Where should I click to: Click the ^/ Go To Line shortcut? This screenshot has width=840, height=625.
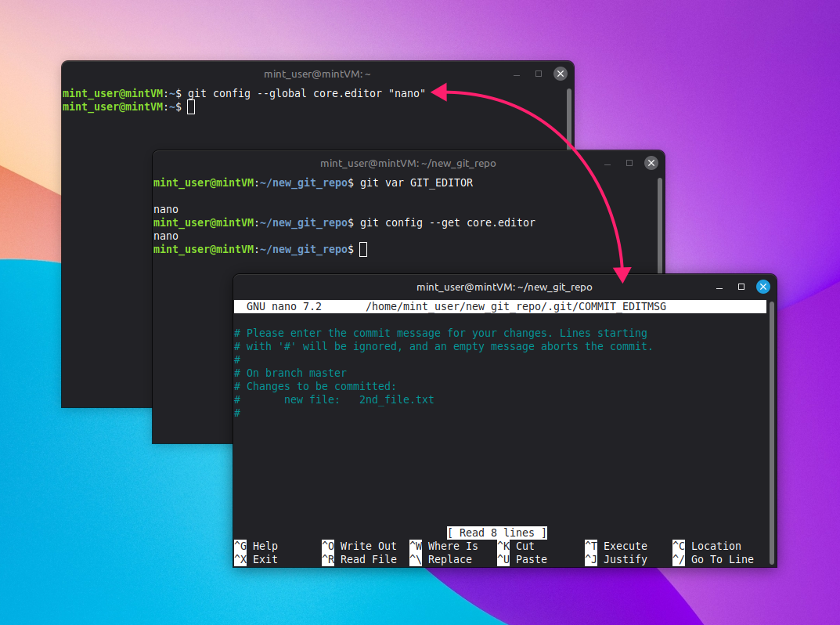[714, 559]
